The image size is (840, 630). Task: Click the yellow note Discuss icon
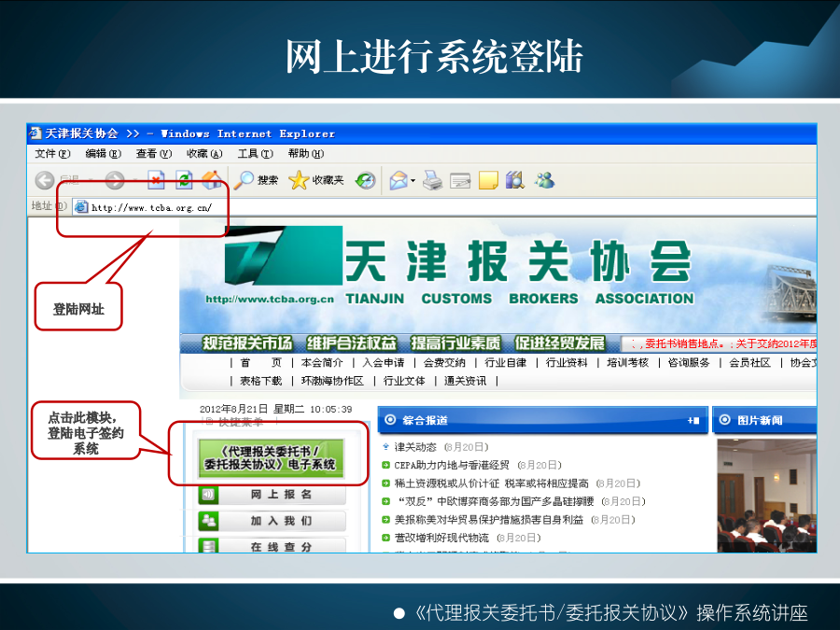[x=488, y=180]
